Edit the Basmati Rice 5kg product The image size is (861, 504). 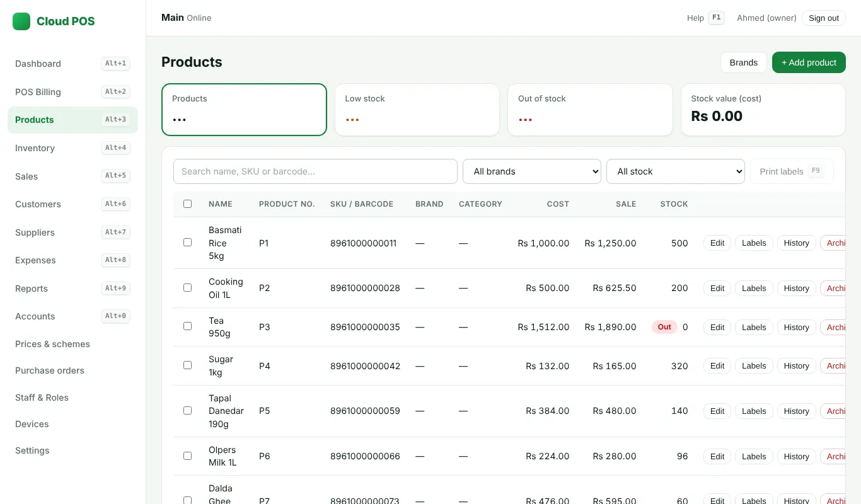[717, 243]
